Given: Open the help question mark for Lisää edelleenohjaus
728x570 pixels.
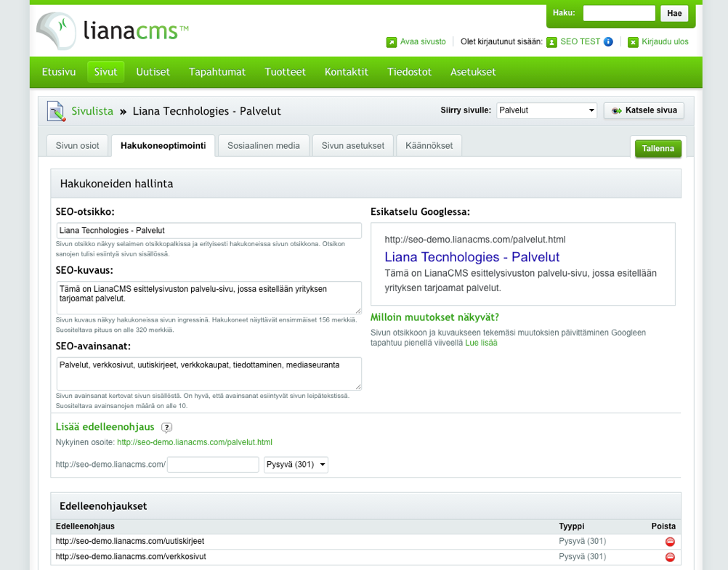Looking at the screenshot, I should 166,428.
